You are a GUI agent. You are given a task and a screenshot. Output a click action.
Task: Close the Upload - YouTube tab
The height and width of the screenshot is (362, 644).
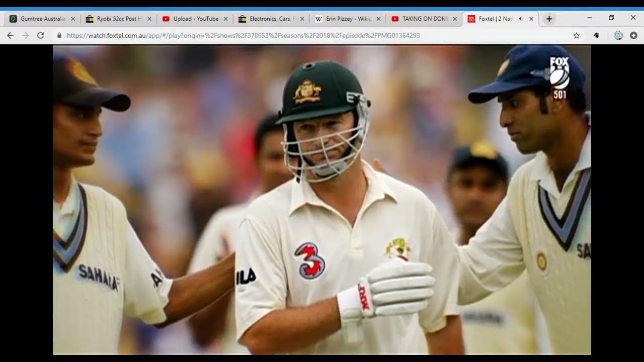[x=225, y=19]
